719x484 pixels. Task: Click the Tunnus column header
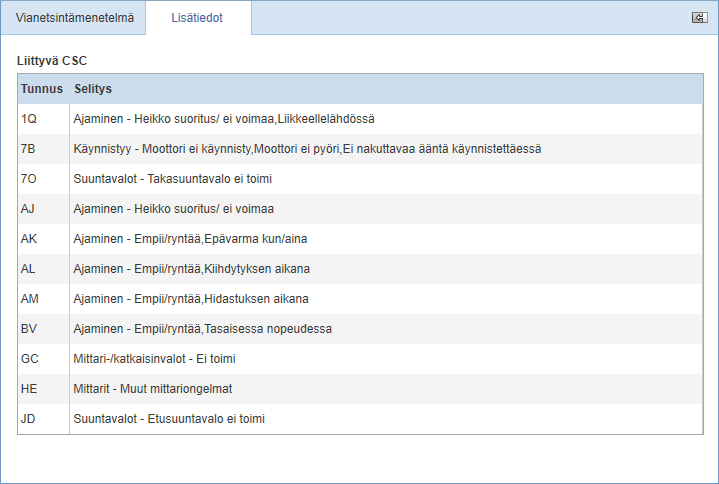(42, 88)
